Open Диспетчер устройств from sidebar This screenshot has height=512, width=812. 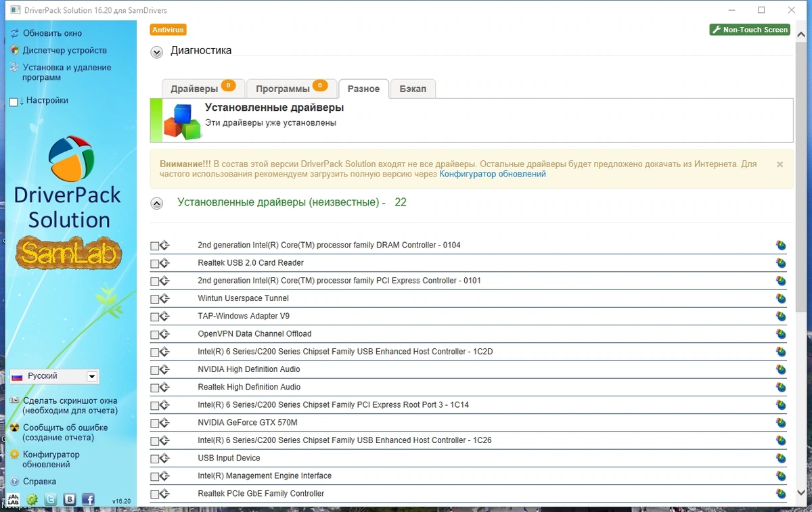(65, 50)
